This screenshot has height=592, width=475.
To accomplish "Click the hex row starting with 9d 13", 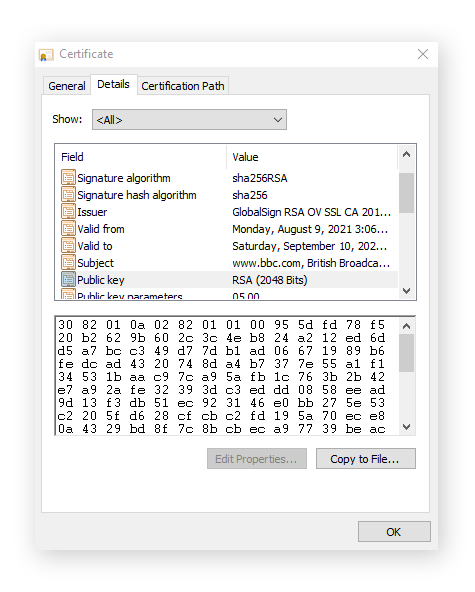I will click(221, 403).
